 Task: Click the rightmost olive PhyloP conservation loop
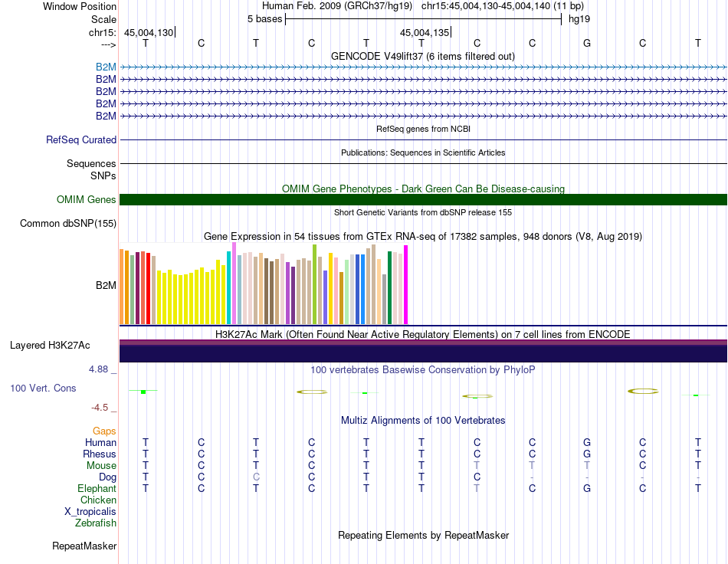tap(643, 392)
